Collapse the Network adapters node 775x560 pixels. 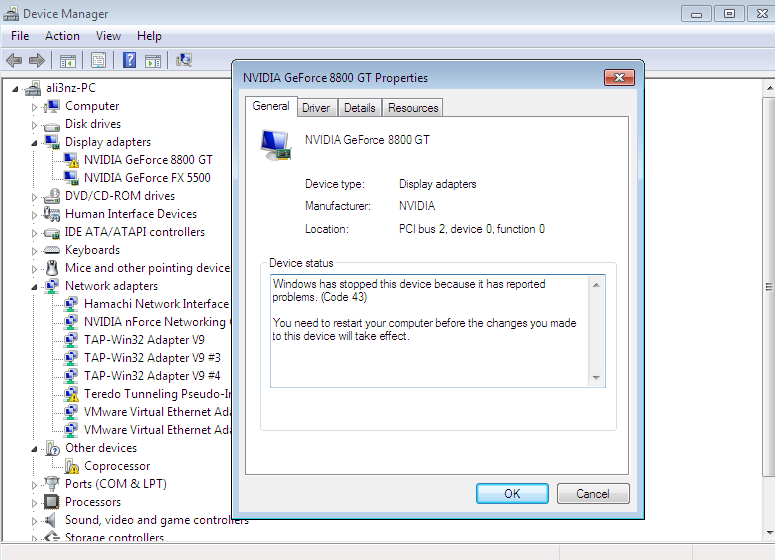coord(34,287)
